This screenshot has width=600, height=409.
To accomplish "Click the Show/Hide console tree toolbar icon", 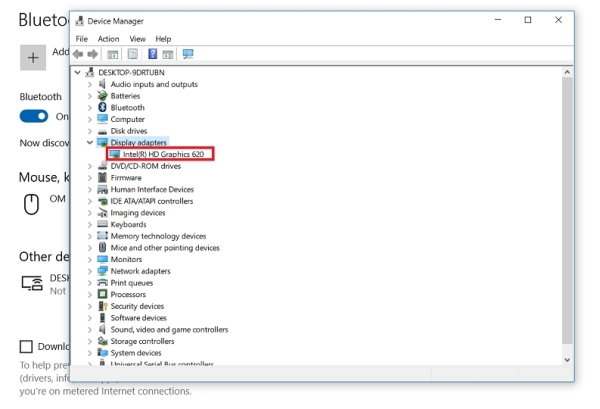I will 112,54.
